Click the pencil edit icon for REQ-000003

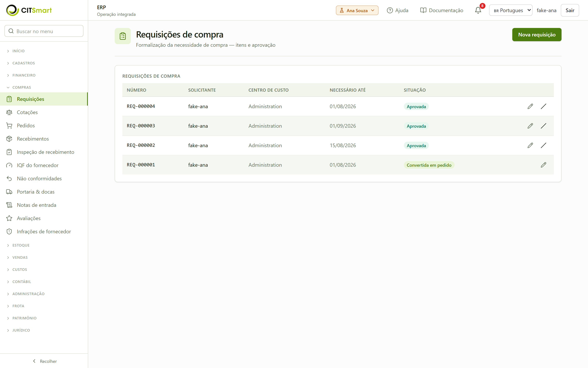[x=530, y=126]
